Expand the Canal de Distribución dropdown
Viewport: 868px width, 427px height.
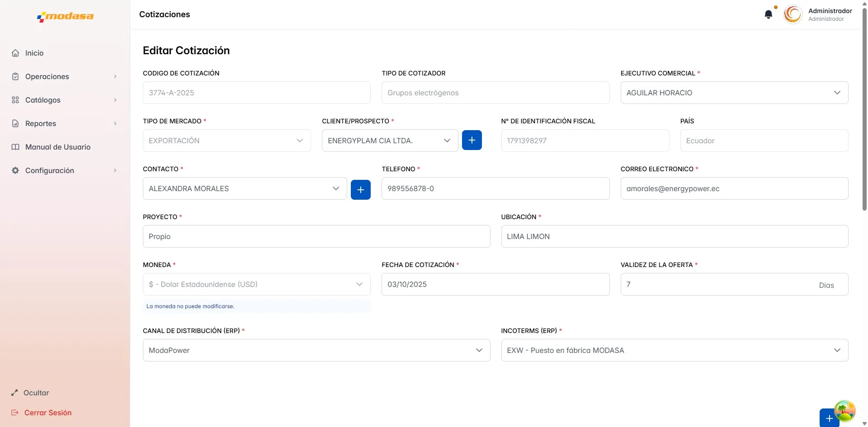(x=316, y=350)
